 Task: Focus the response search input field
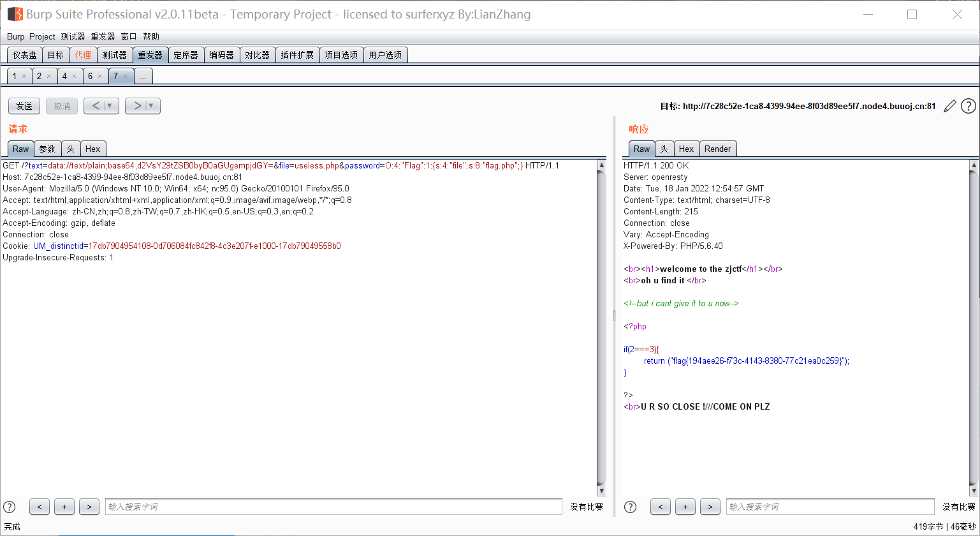(830, 507)
